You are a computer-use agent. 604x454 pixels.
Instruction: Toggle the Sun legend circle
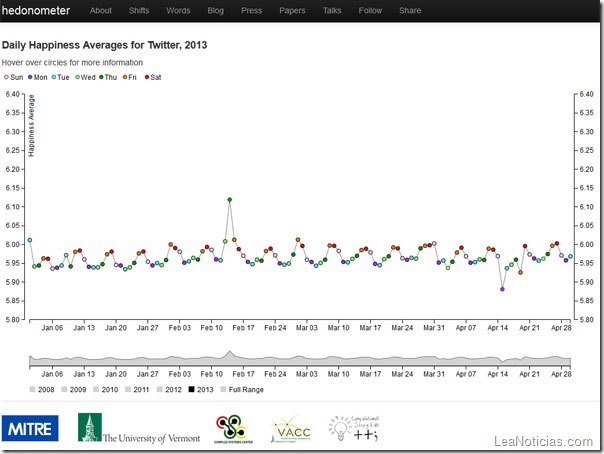tap(6, 76)
